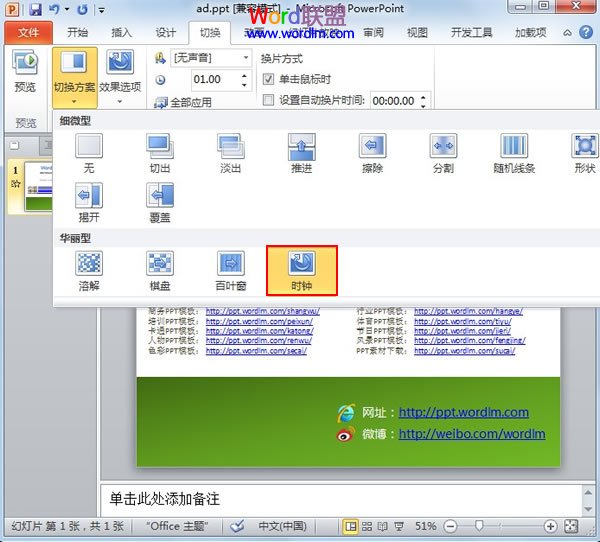Select the 时钟 clock transition
Viewport: 600px width, 542px height.
[302, 271]
